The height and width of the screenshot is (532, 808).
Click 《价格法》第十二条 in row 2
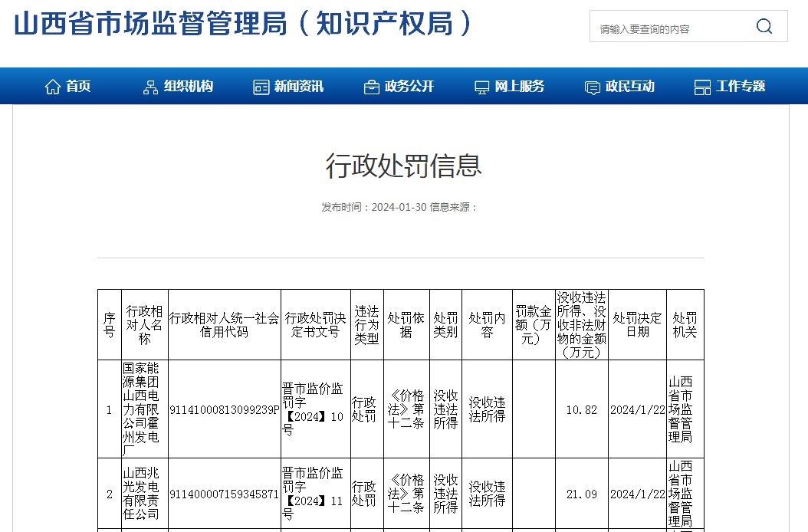pyautogui.click(x=406, y=494)
